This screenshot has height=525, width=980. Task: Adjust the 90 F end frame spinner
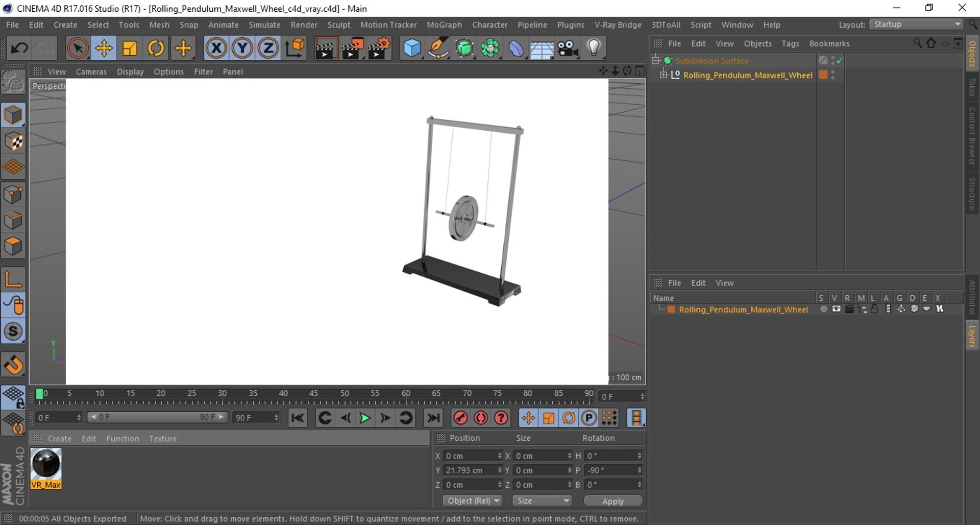[276, 418]
